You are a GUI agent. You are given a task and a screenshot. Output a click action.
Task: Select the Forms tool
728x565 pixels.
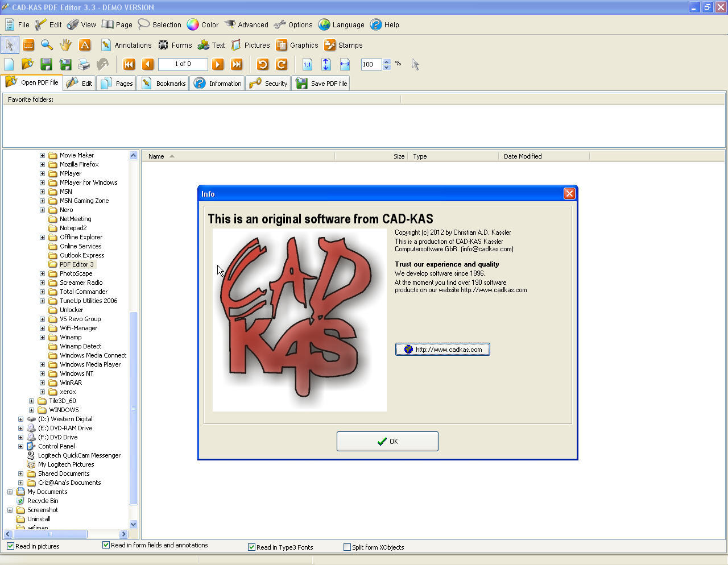coord(175,45)
